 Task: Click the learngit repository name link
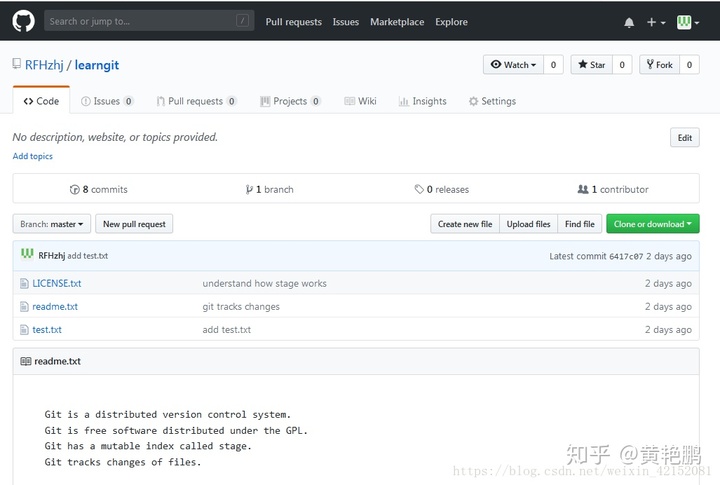[x=96, y=65]
